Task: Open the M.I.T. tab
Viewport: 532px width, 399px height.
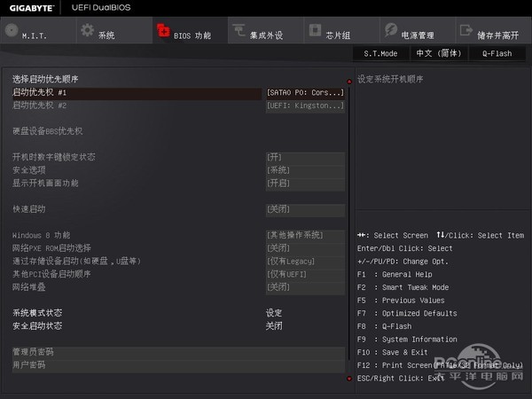Action: click(38, 30)
